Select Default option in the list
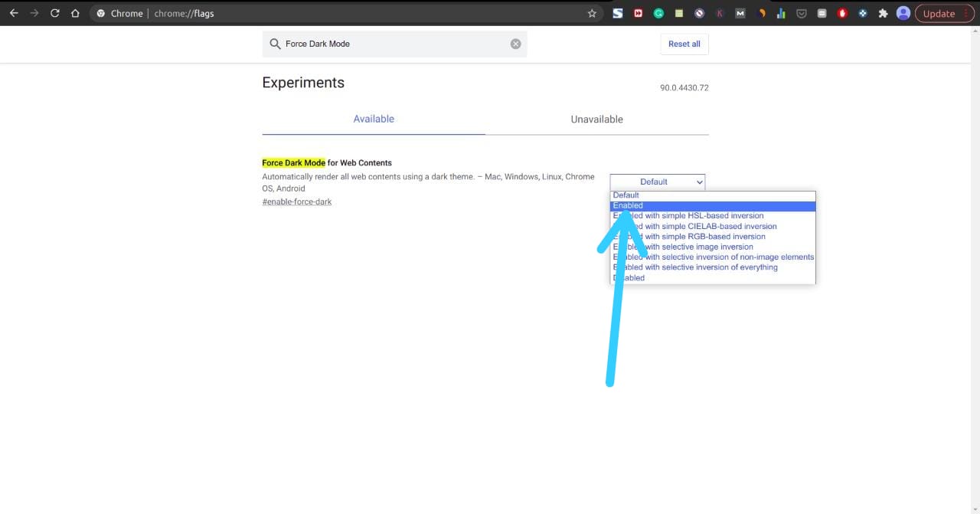Viewport: 980px width, 514px height. pyautogui.click(x=713, y=195)
